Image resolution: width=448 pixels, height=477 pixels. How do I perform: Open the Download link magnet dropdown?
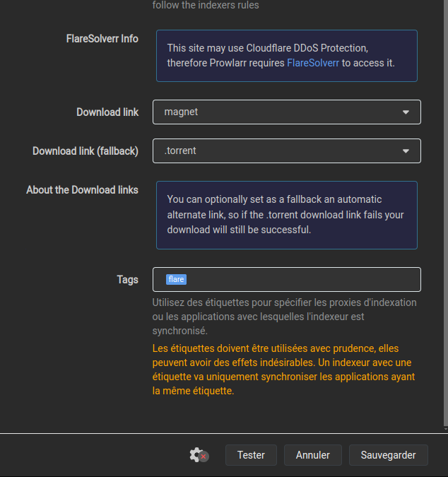(286, 112)
